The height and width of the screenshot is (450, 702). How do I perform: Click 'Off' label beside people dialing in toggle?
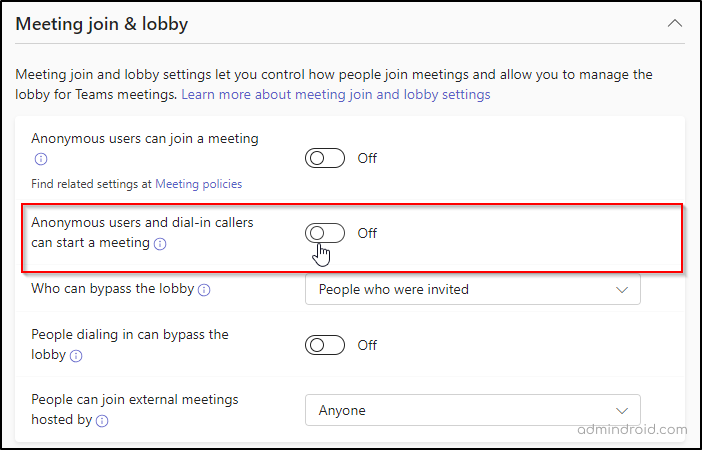pyautogui.click(x=367, y=345)
